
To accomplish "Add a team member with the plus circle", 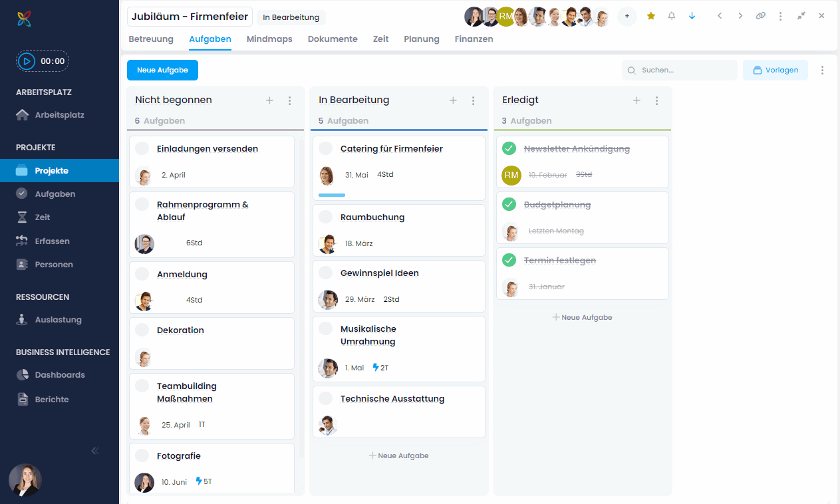I will coord(627,16).
